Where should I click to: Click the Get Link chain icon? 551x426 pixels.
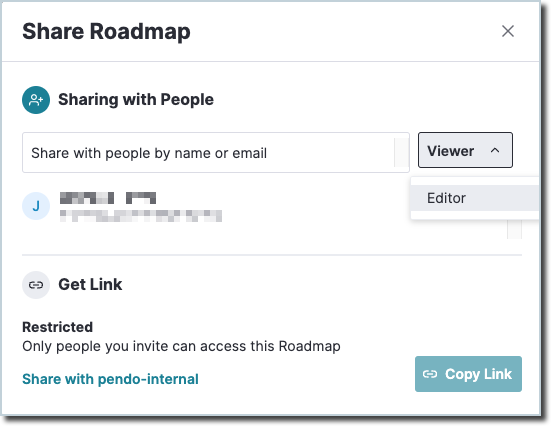click(36, 285)
